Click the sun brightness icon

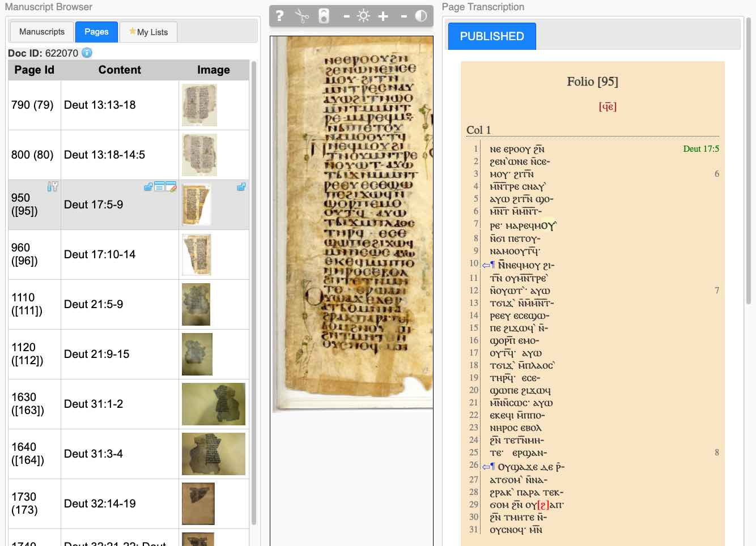tap(364, 16)
